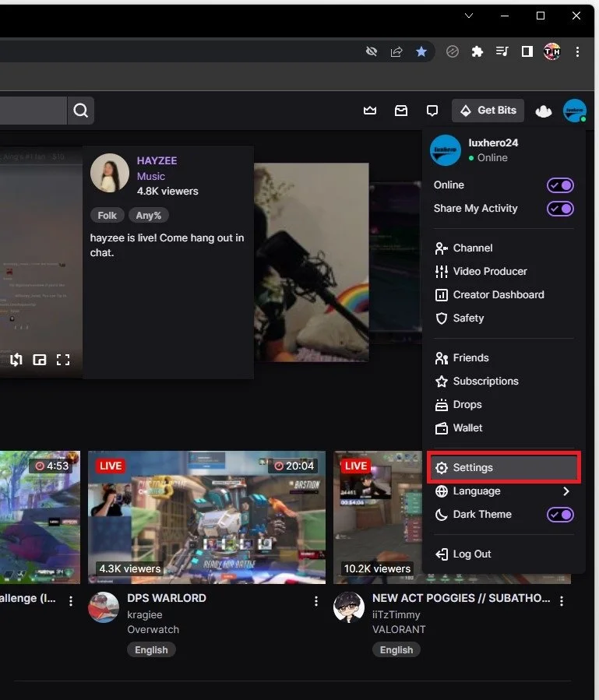Image resolution: width=599 pixels, height=700 pixels.
Task: Click the HAYZEE streamer avatar
Action: (110, 173)
